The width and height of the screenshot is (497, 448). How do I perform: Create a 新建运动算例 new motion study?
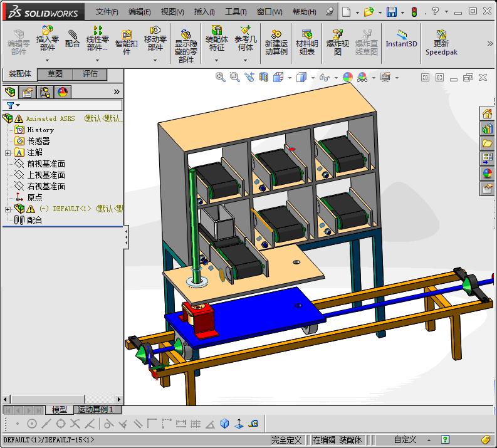pyautogui.click(x=276, y=43)
